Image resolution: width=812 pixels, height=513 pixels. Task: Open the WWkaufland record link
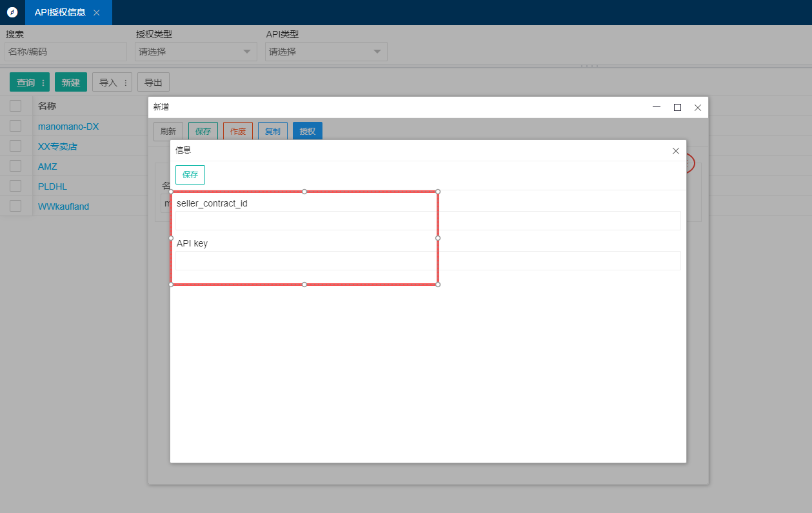63,206
